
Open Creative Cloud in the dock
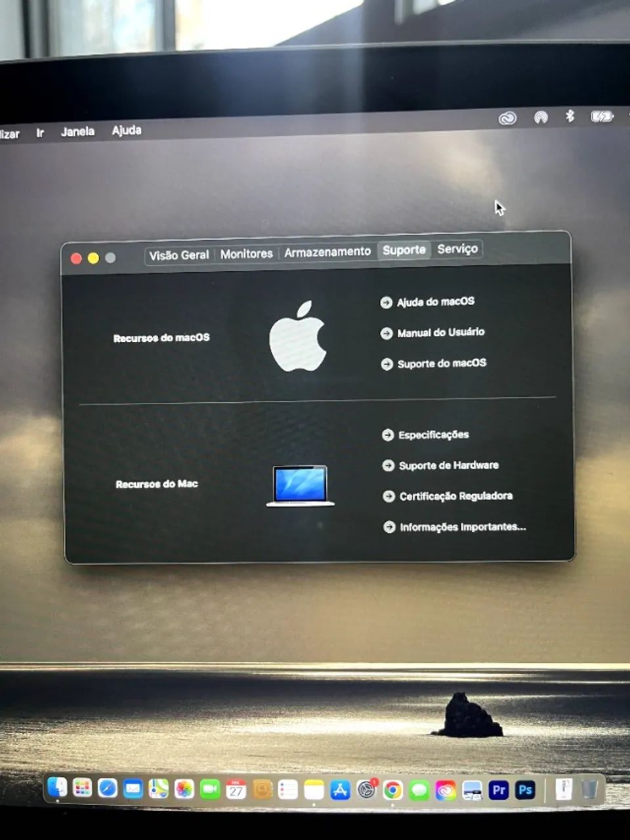coord(445,790)
